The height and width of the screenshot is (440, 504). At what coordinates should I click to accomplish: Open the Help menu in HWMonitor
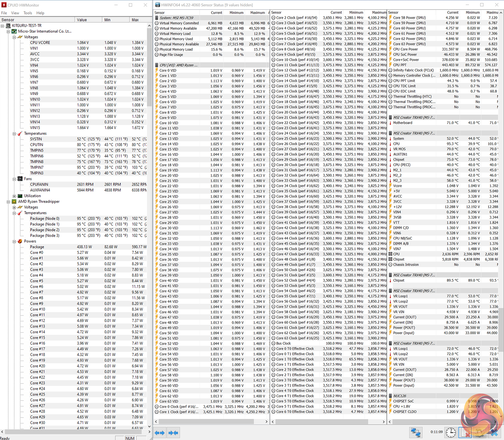pos(40,13)
